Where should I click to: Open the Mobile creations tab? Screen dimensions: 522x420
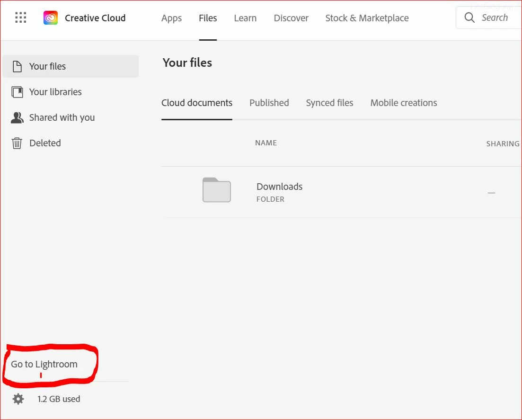pyautogui.click(x=404, y=103)
